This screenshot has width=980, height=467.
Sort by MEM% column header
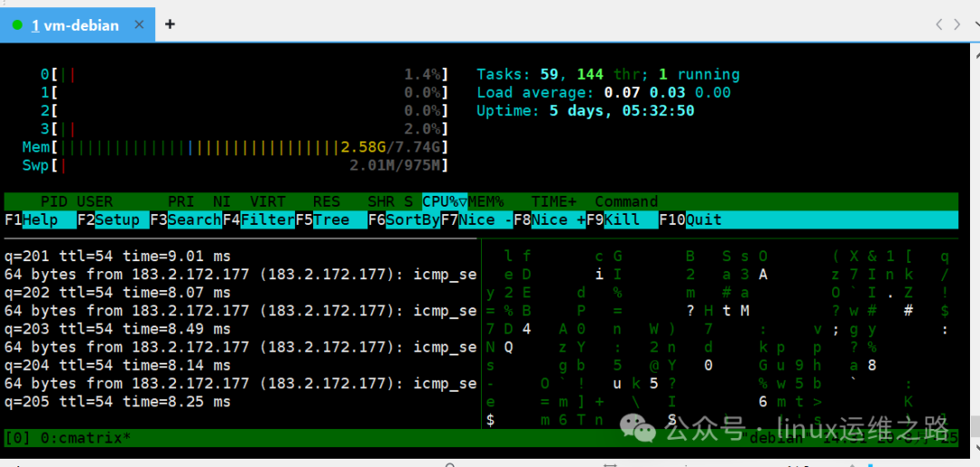pyautogui.click(x=485, y=201)
